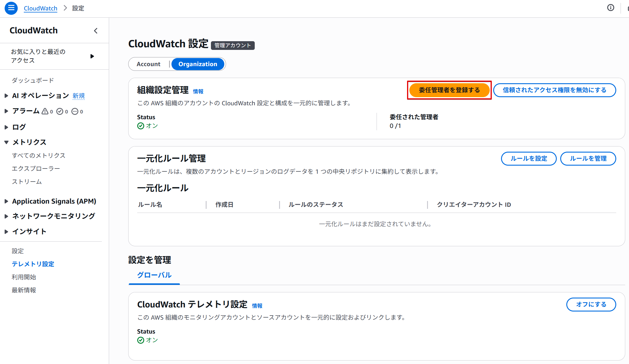Viewport: 629px width, 364px height.
Task: Click the 作成日 column header
Action: 224,204
